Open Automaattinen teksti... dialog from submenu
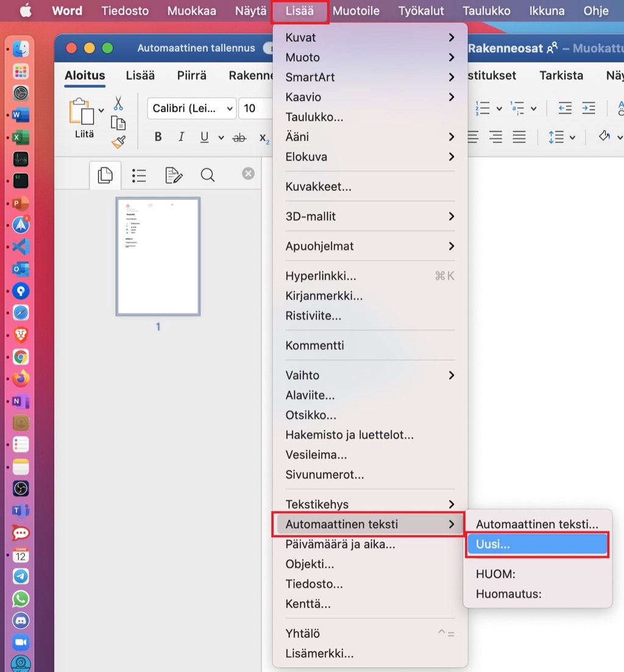 pyautogui.click(x=537, y=524)
